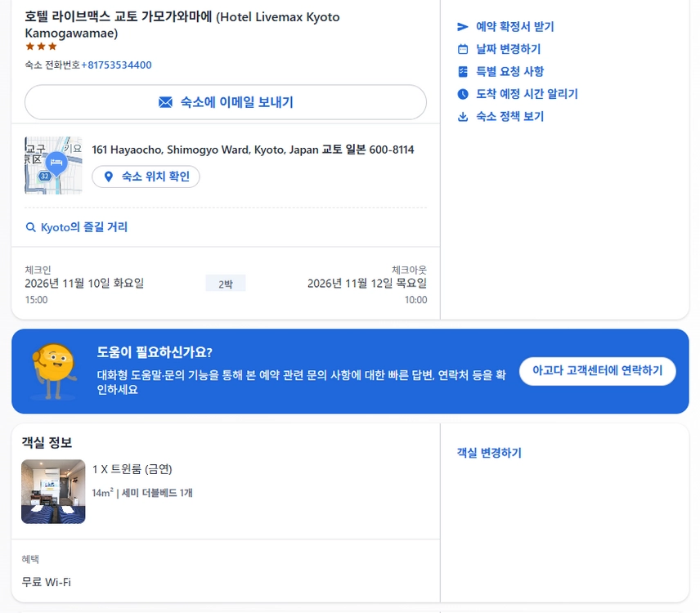Click the envelope icon in the email button
This screenshot has height=613, width=700.
click(x=166, y=103)
